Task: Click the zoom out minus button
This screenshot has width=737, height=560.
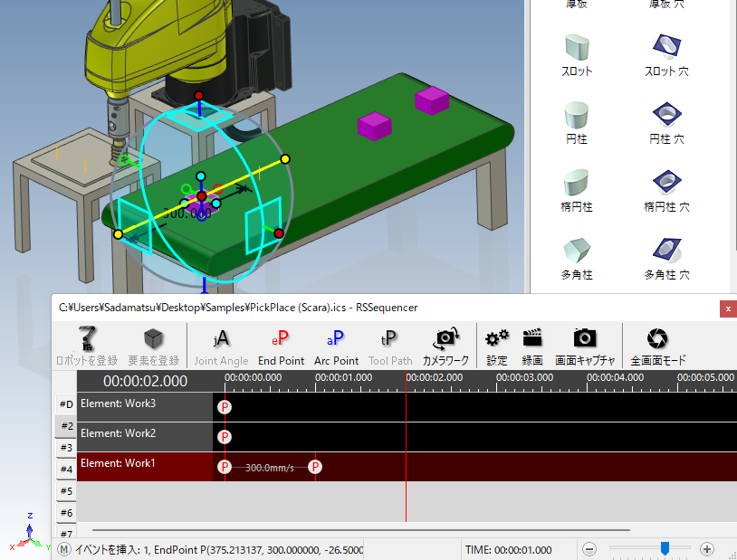Action: pos(589,549)
